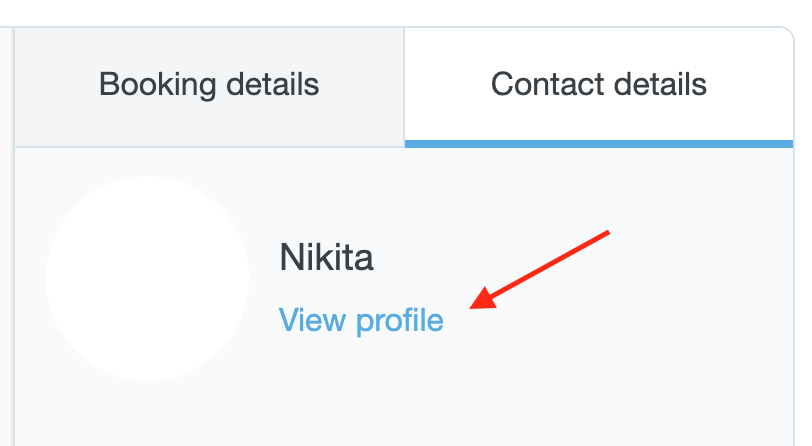Click the contact name Nikita
This screenshot has height=446, width=812.
(326, 259)
